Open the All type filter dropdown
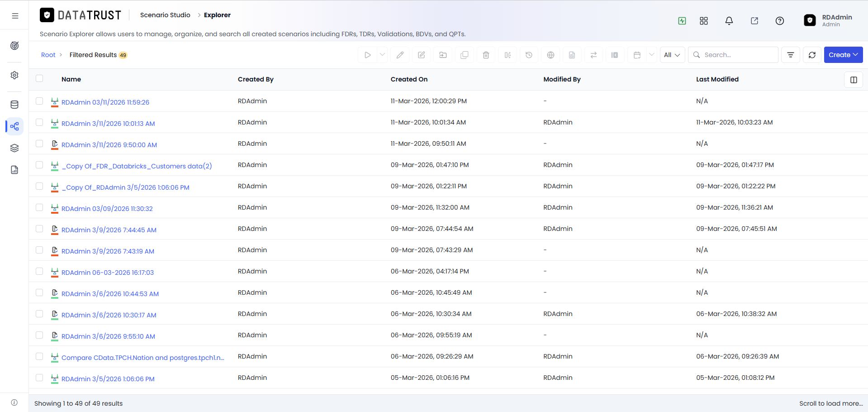 click(x=672, y=55)
